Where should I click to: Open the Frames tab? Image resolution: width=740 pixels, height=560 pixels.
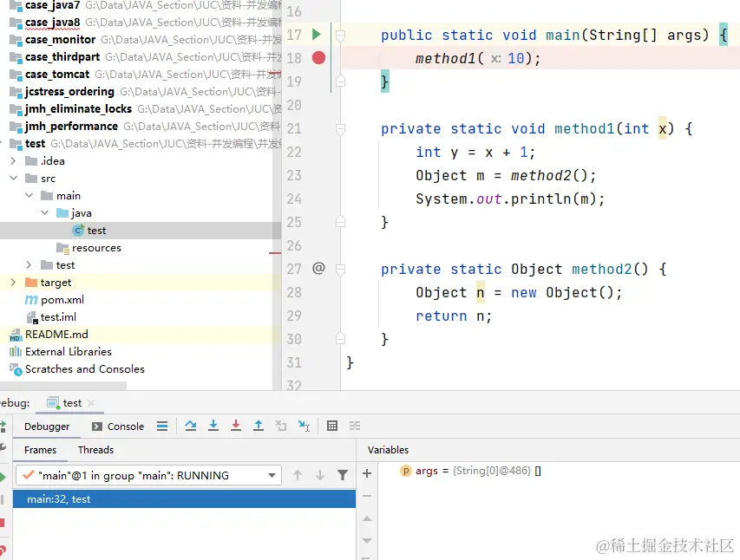[40, 450]
